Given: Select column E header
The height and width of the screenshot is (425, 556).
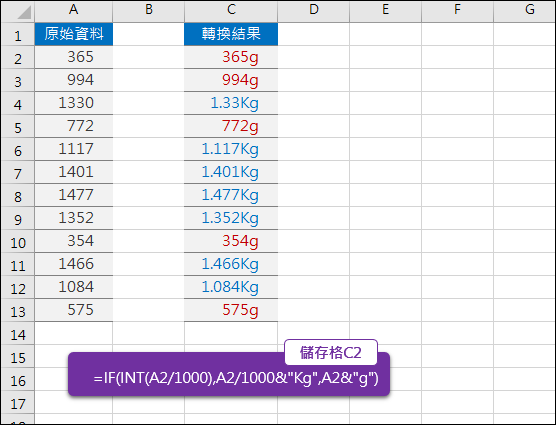Looking at the screenshot, I should tap(385, 11).
